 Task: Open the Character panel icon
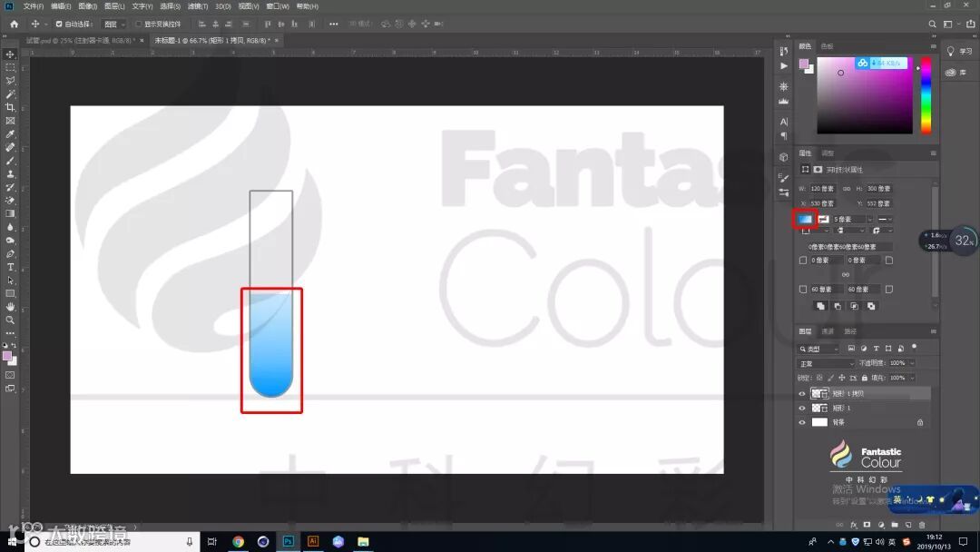(784, 122)
